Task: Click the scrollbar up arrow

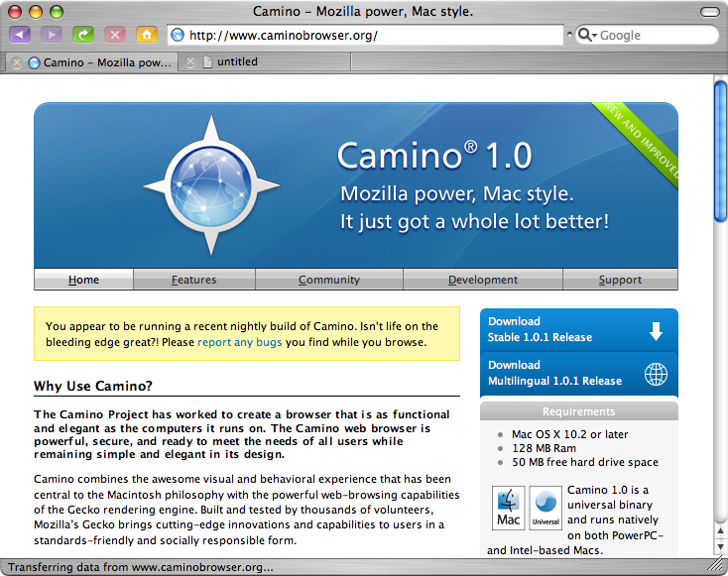Action: click(x=720, y=531)
